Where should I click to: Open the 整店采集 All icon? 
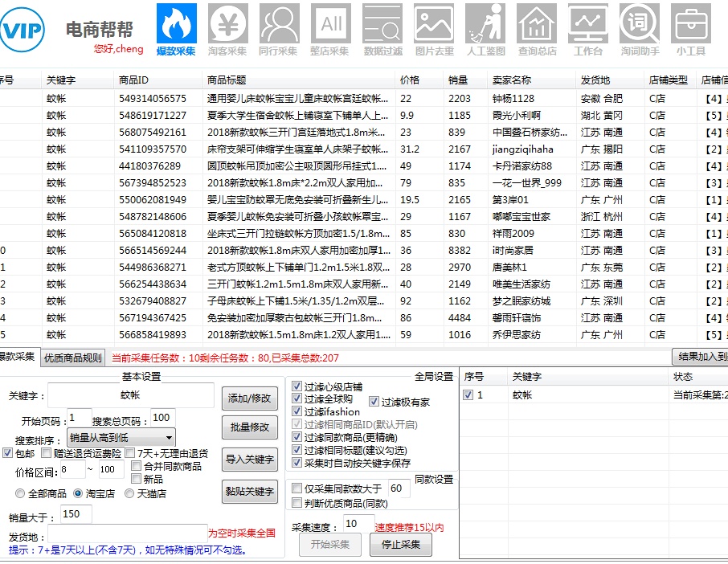[331, 23]
